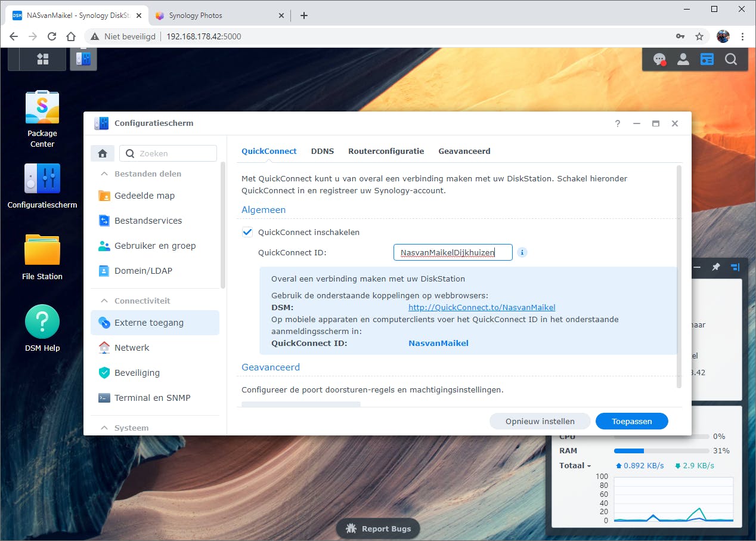Viewport: 756px width, 541px height.
Task: Click QuickConnect content pane scrollbar
Action: click(678, 277)
